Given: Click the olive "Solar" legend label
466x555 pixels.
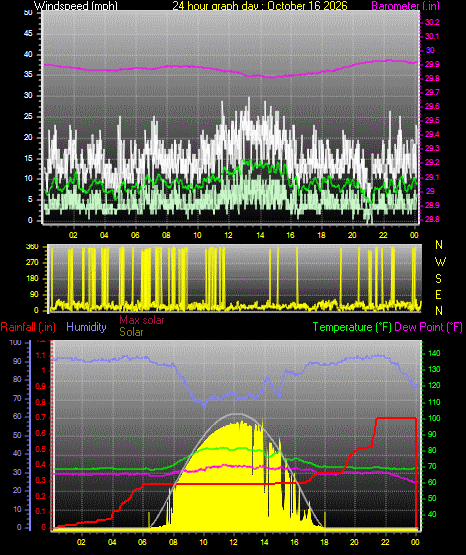Looking at the screenshot, I should 131,332.
